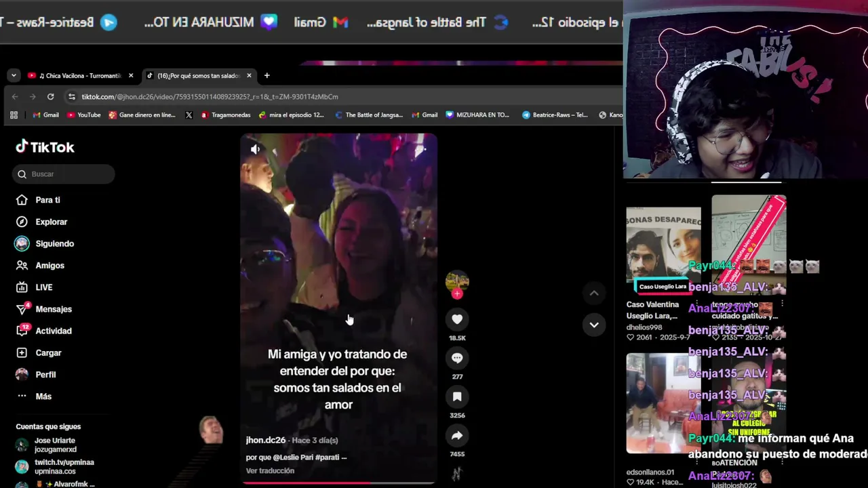The width and height of the screenshot is (868, 488).
Task: Open Gane dinero en línea bookmark
Action: (x=142, y=115)
